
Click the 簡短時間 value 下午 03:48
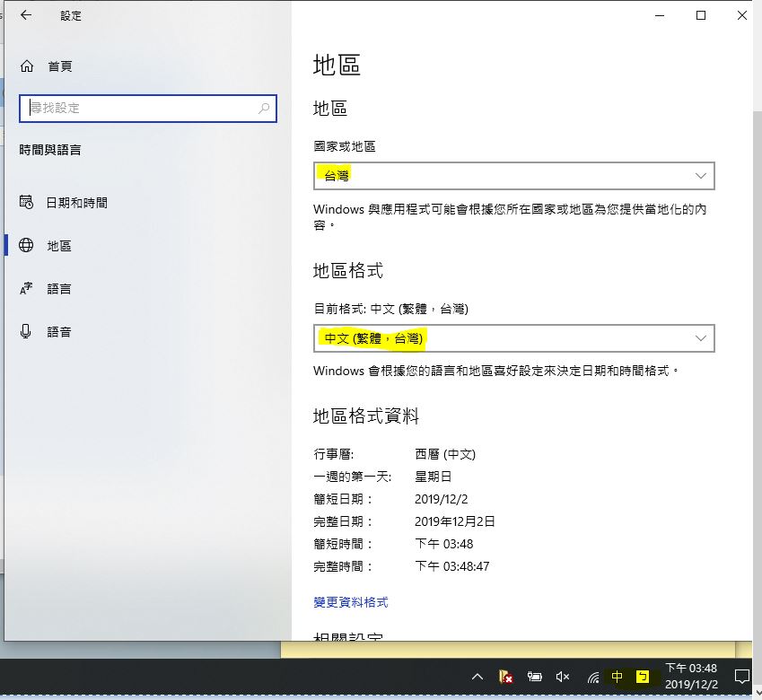443,544
